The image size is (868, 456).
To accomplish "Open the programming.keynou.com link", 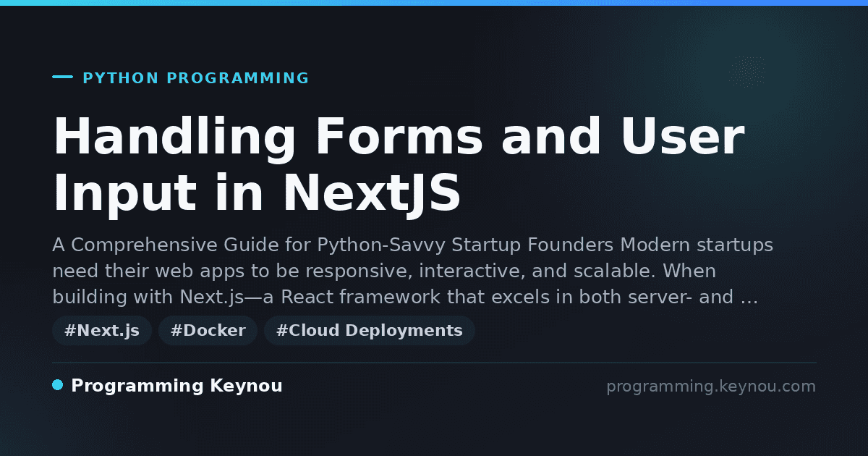I will coord(711,387).
